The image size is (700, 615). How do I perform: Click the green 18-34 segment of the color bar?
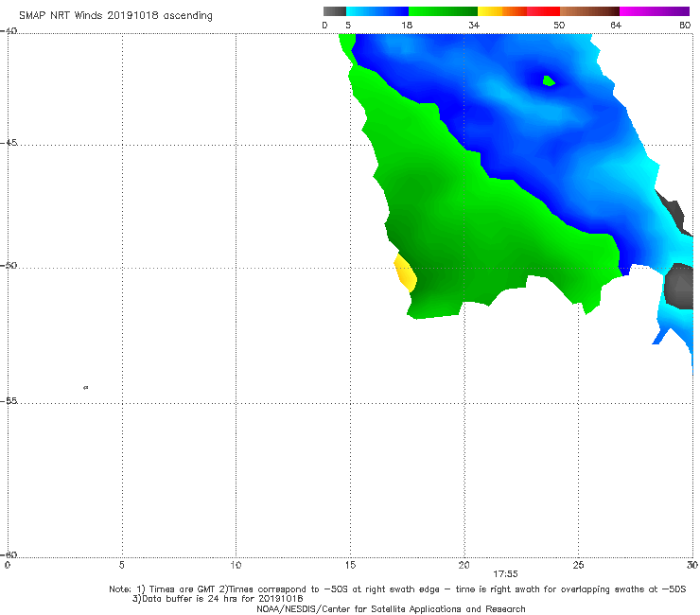click(x=443, y=11)
